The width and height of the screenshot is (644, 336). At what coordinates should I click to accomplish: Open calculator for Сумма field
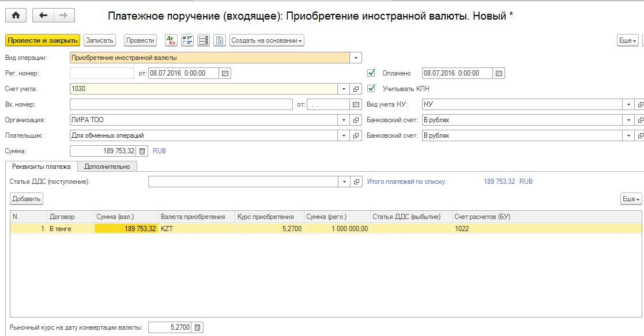(142, 151)
